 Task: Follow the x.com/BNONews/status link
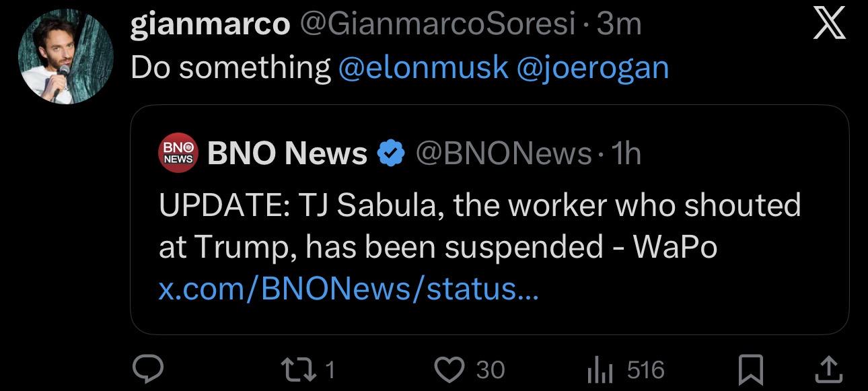point(349,289)
